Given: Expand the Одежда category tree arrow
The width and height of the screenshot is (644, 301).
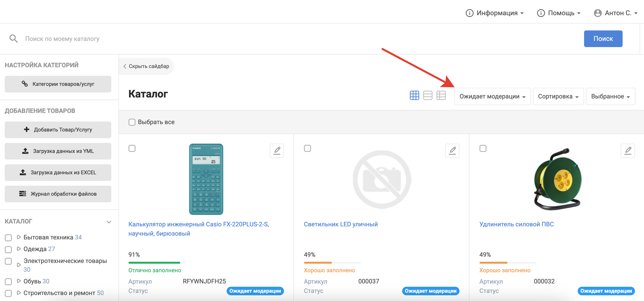Looking at the screenshot, I should (19, 249).
